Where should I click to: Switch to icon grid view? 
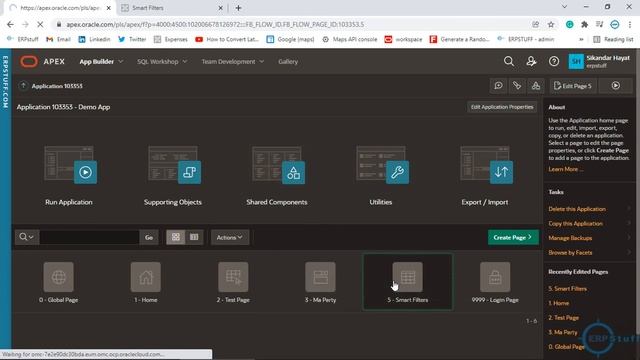click(176, 237)
